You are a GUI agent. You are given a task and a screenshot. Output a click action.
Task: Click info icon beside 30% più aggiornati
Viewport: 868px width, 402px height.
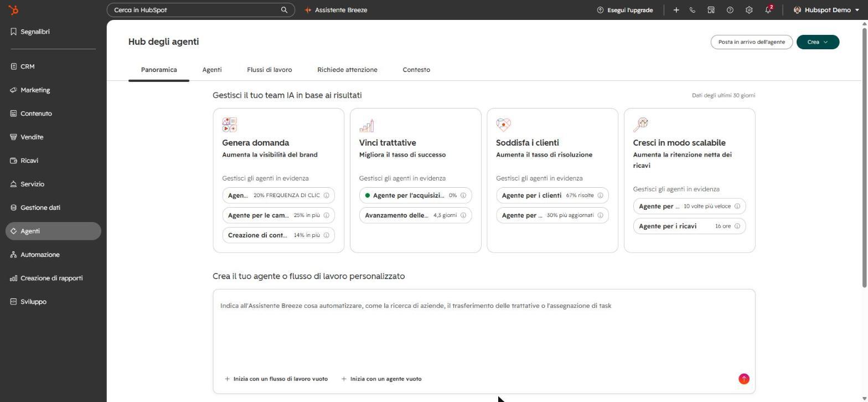tap(600, 215)
